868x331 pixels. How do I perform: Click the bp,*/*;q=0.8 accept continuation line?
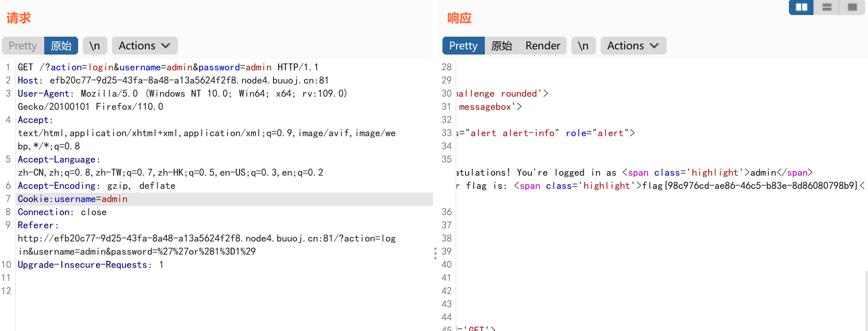(49, 146)
